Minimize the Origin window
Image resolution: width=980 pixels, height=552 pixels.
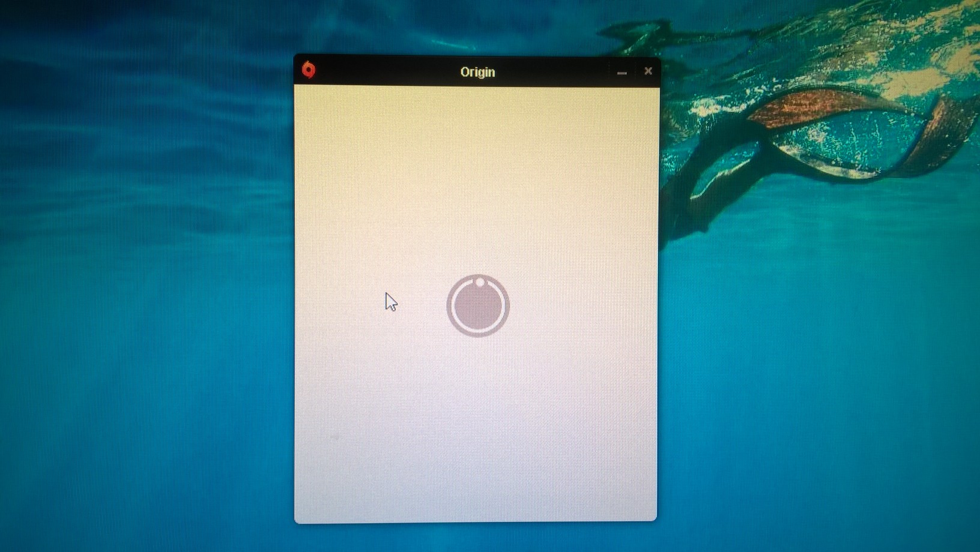click(x=622, y=72)
